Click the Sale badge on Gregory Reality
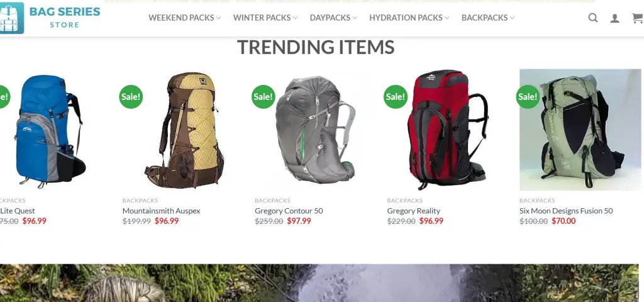 [396, 96]
